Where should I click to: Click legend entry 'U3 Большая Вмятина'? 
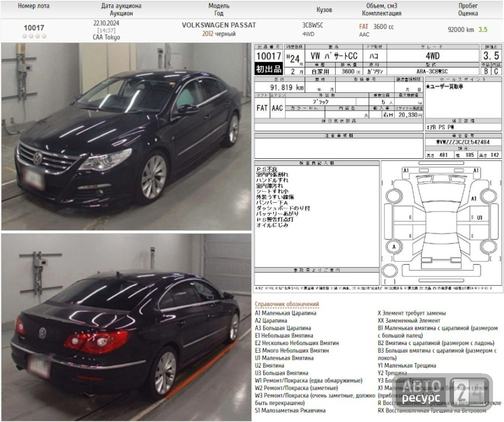tap(281, 373)
